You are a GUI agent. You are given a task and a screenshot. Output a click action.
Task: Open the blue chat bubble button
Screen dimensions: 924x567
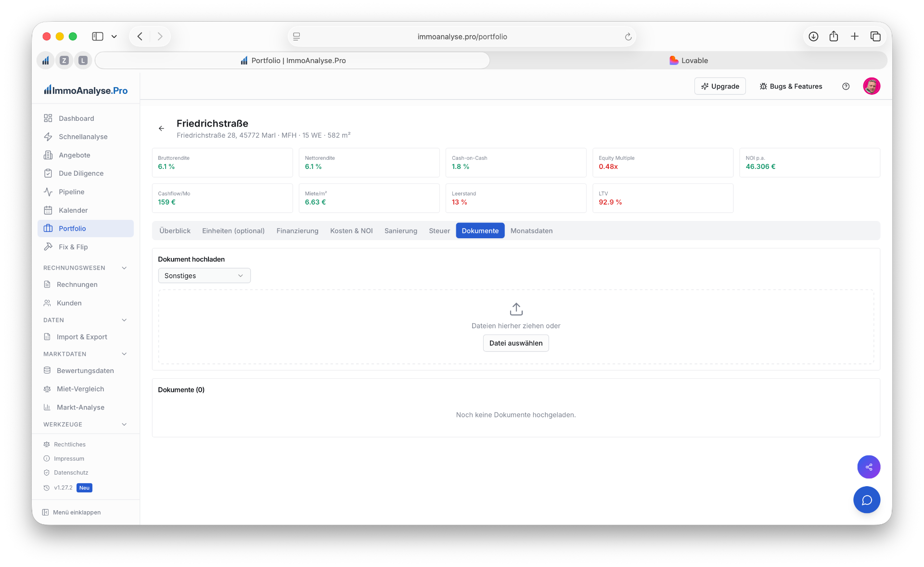tap(867, 500)
